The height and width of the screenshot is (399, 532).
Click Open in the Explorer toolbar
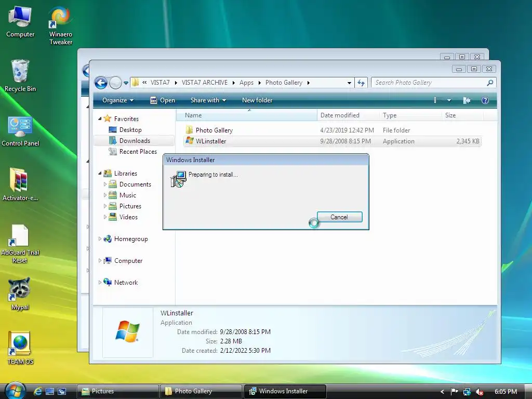163,100
